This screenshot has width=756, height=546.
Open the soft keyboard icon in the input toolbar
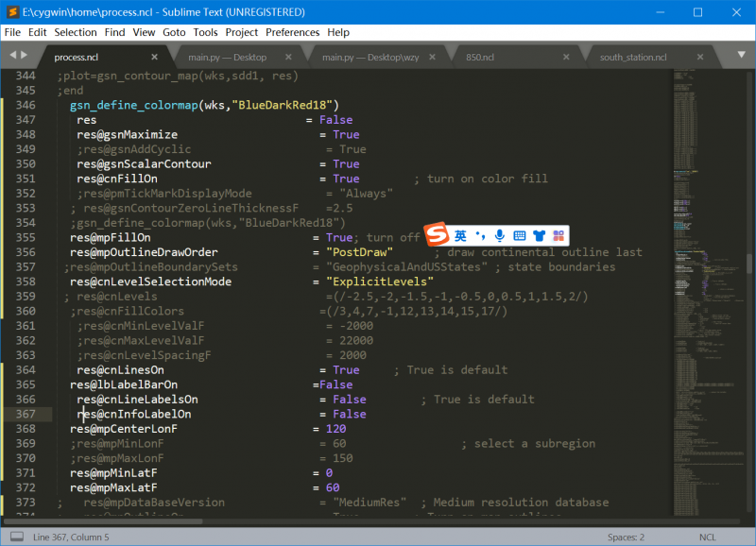[519, 234]
